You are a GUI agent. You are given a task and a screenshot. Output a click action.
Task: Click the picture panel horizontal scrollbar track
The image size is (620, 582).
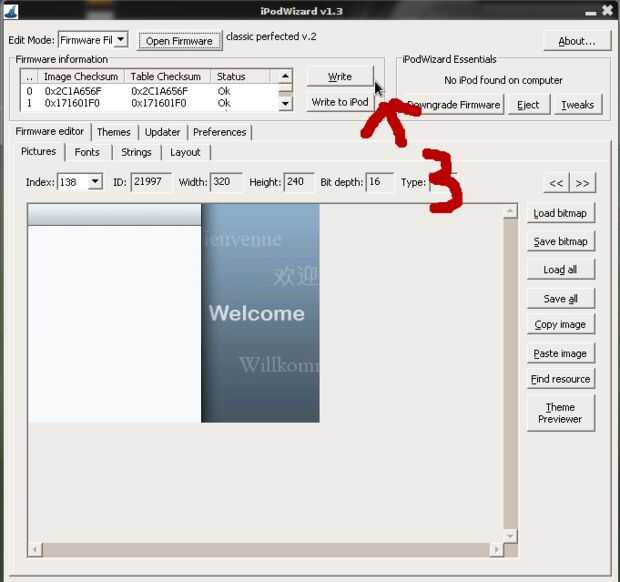pyautogui.click(x=266, y=550)
